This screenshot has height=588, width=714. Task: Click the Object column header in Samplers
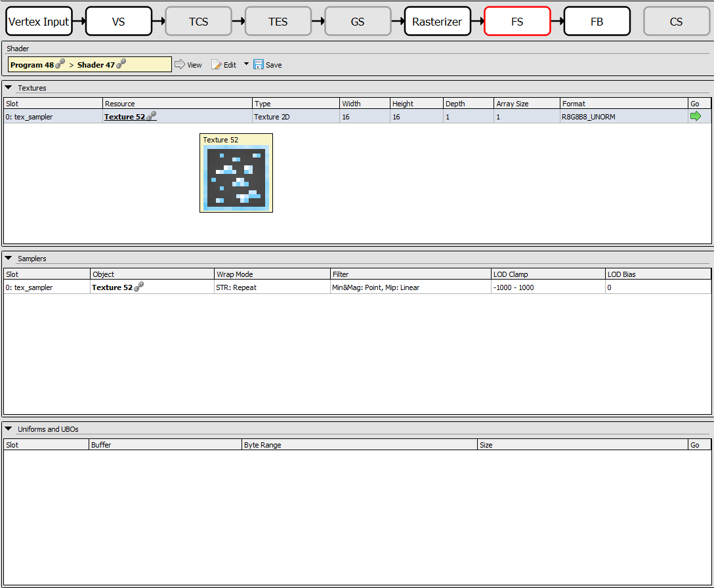(x=152, y=274)
